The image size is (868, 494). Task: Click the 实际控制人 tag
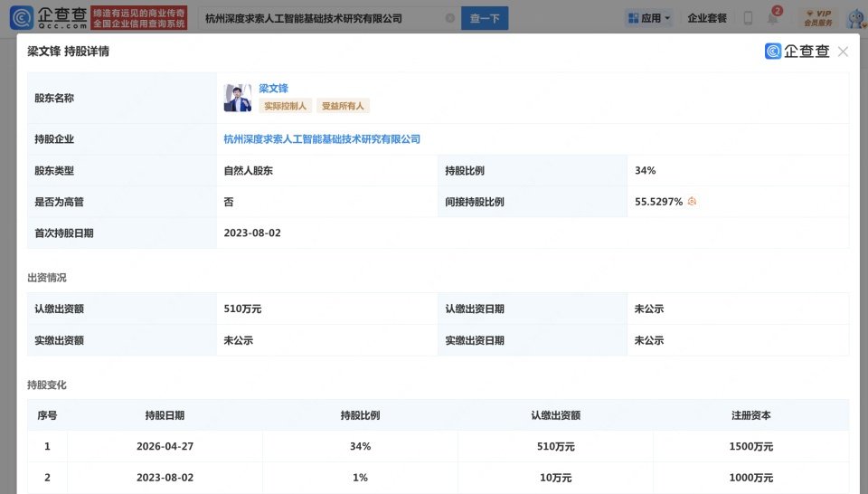tap(285, 106)
